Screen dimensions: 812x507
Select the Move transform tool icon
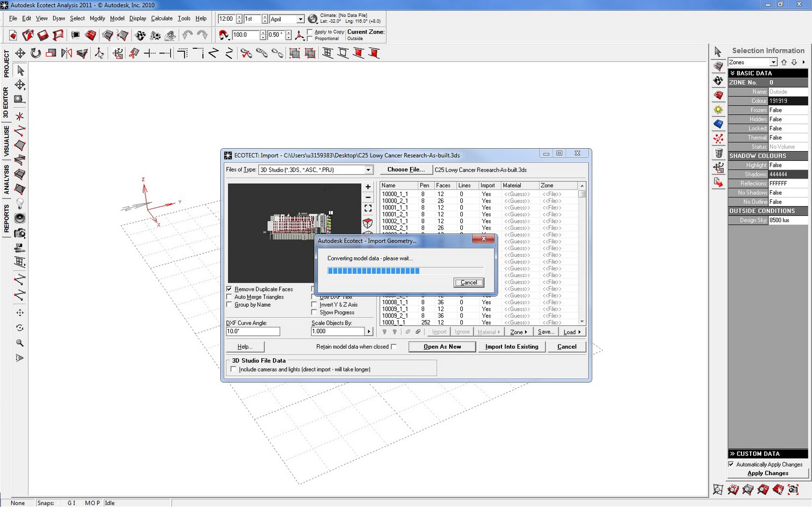20,53
